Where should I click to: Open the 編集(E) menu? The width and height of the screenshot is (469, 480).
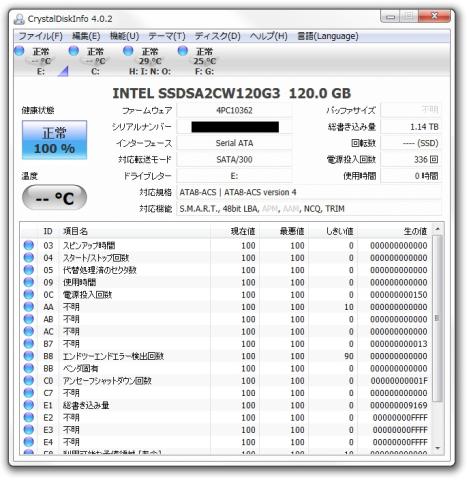click(86, 36)
